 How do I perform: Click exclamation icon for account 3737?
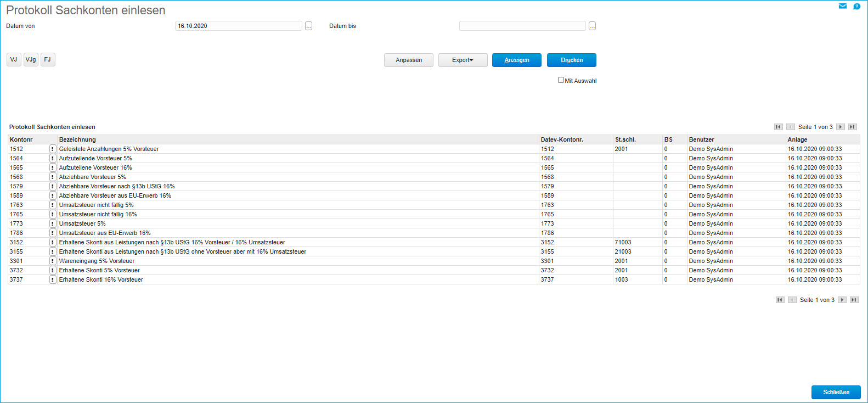pyautogui.click(x=53, y=279)
